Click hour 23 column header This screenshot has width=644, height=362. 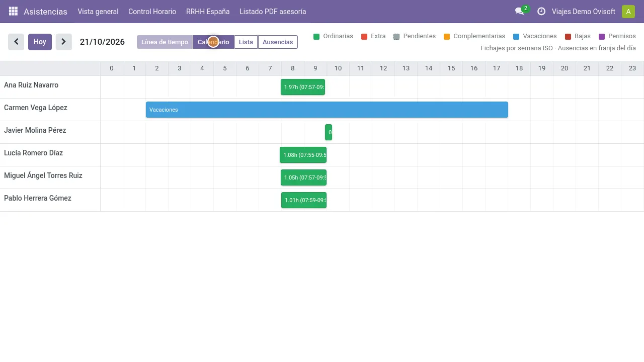tap(632, 68)
